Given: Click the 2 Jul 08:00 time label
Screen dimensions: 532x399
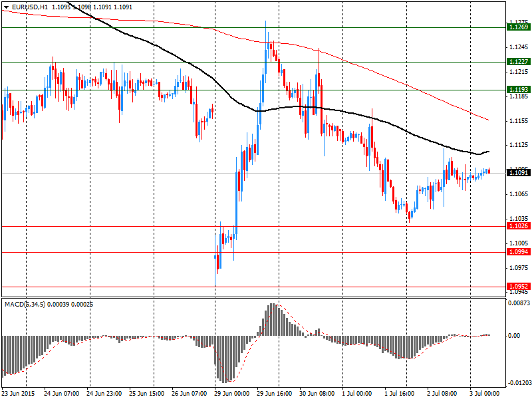Looking at the screenshot, I should tap(442, 394).
